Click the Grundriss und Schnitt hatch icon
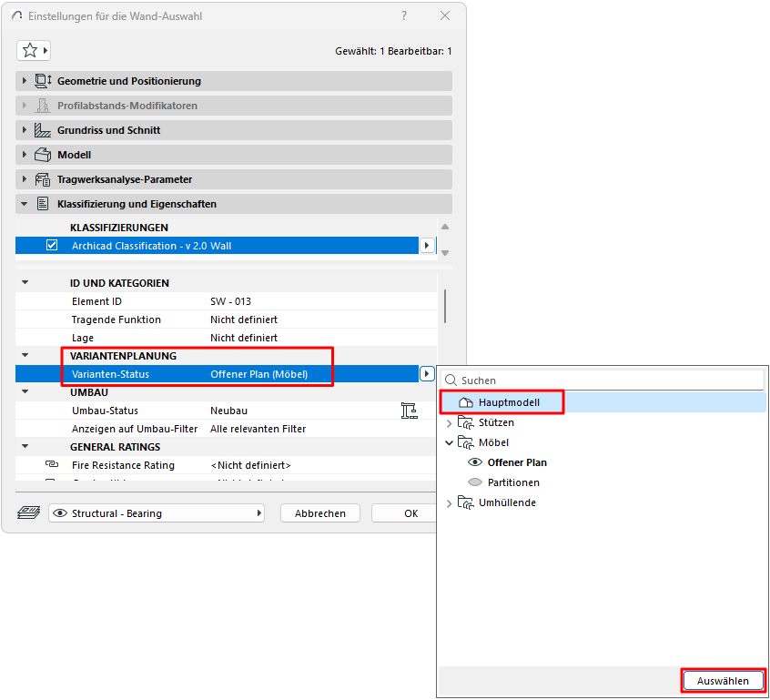 pyautogui.click(x=43, y=130)
